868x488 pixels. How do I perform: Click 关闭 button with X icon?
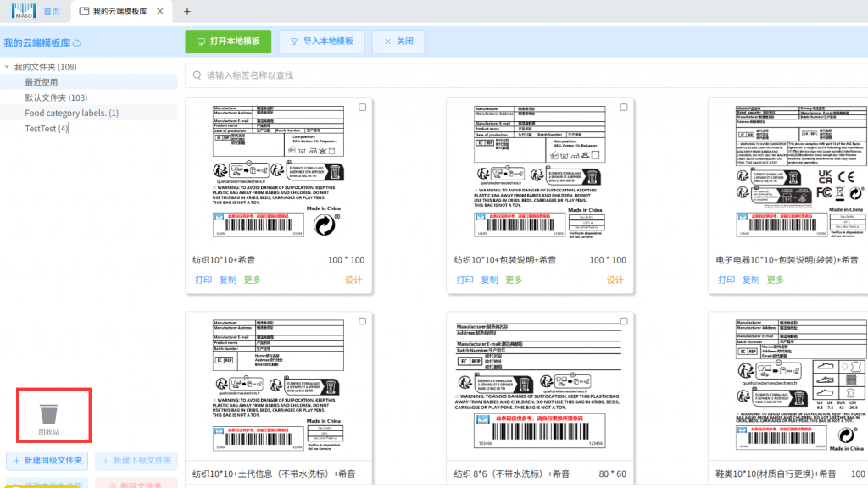point(398,42)
